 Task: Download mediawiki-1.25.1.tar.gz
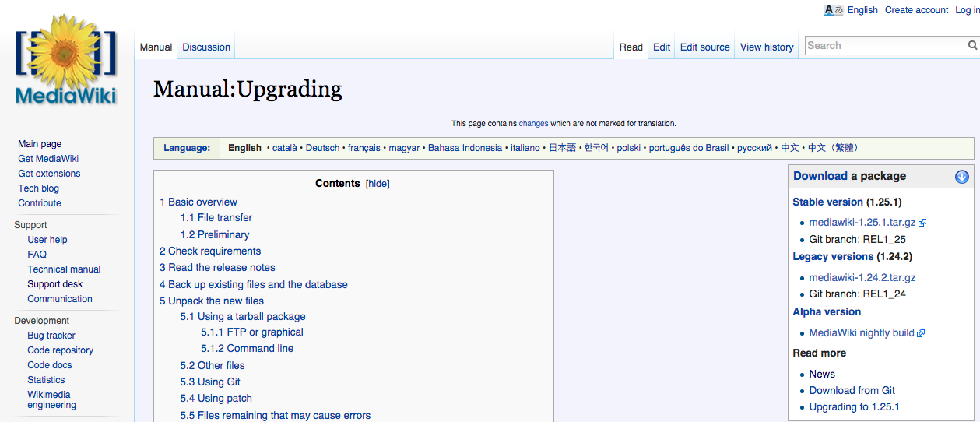pos(862,223)
